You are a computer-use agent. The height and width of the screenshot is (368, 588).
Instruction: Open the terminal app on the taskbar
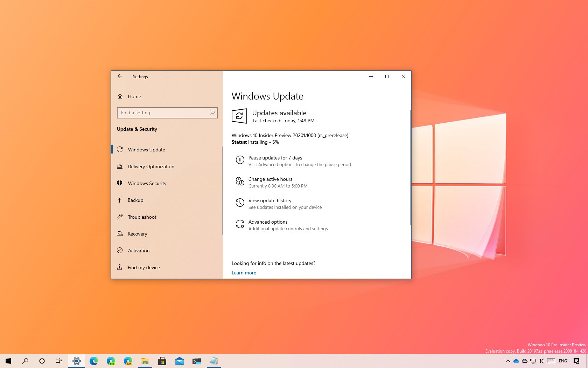196,361
